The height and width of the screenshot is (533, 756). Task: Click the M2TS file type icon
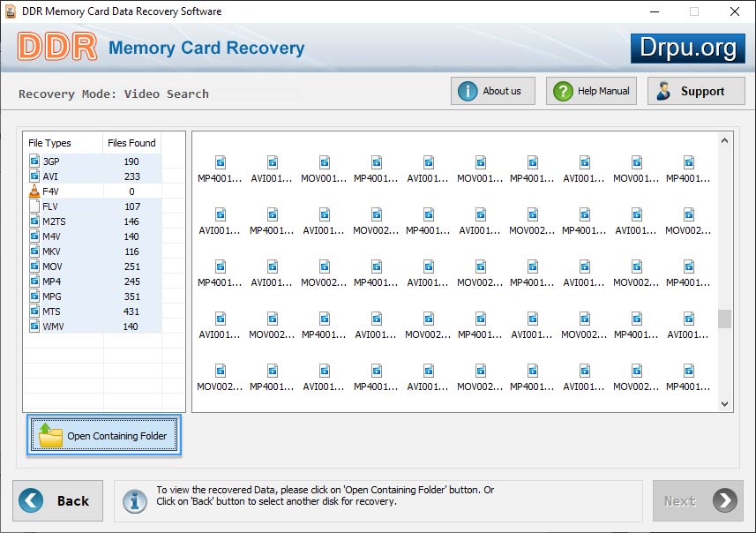coord(34,221)
